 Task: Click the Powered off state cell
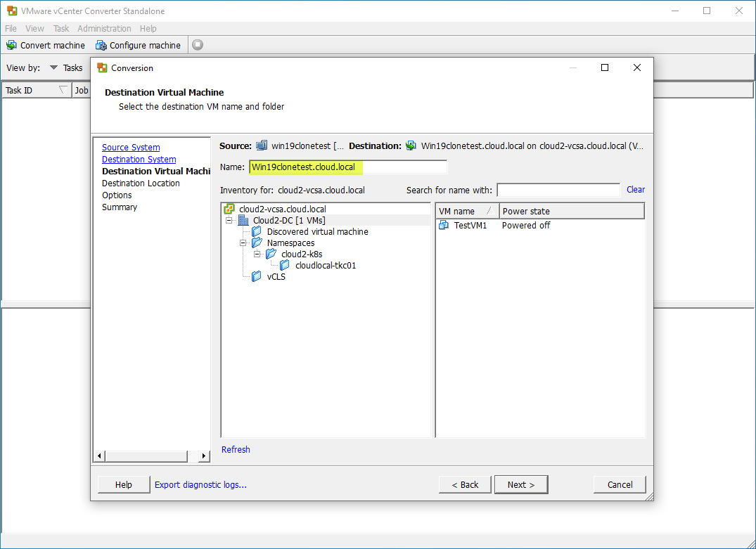click(x=525, y=225)
